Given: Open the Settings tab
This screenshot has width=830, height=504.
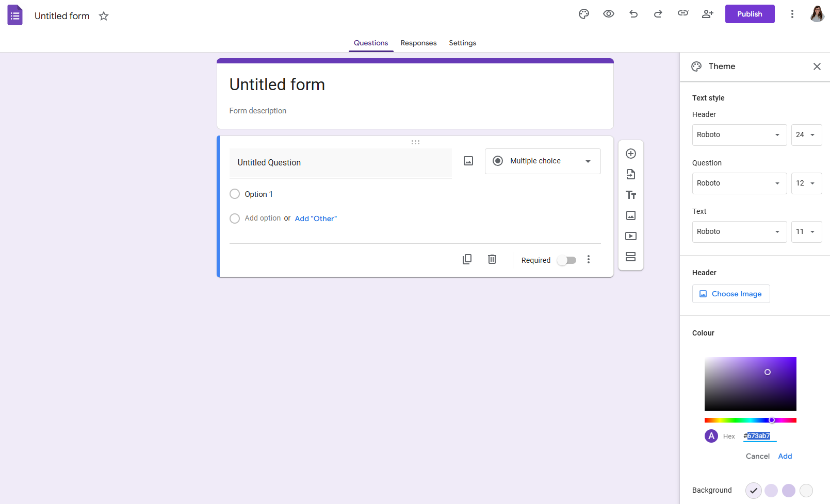Looking at the screenshot, I should 462,43.
